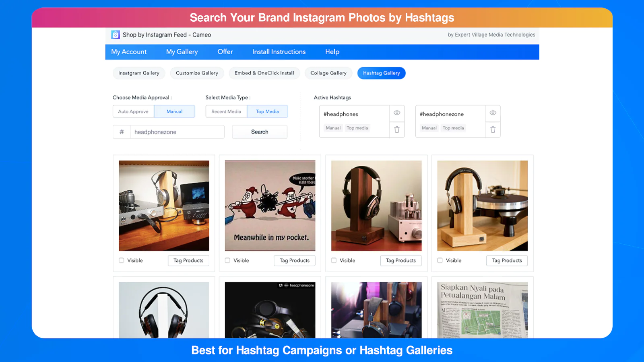The height and width of the screenshot is (362, 644).
Task: Open Install Instructions in navigation bar
Action: tap(279, 52)
